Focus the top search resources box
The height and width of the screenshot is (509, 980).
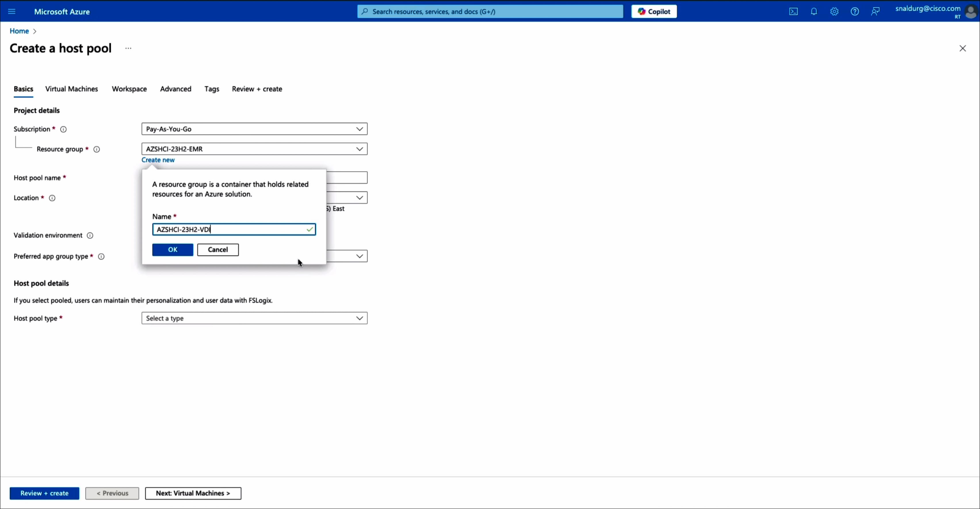490,12
